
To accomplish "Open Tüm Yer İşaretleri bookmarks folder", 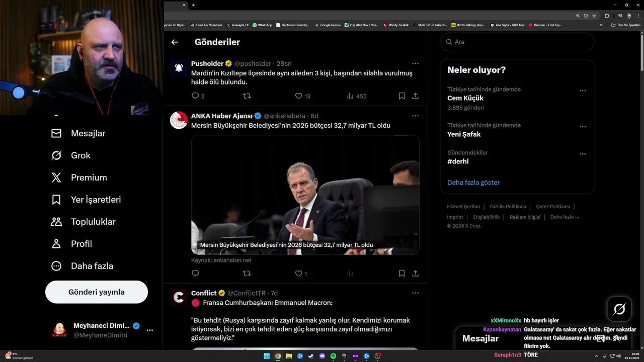I will click(x=625, y=25).
